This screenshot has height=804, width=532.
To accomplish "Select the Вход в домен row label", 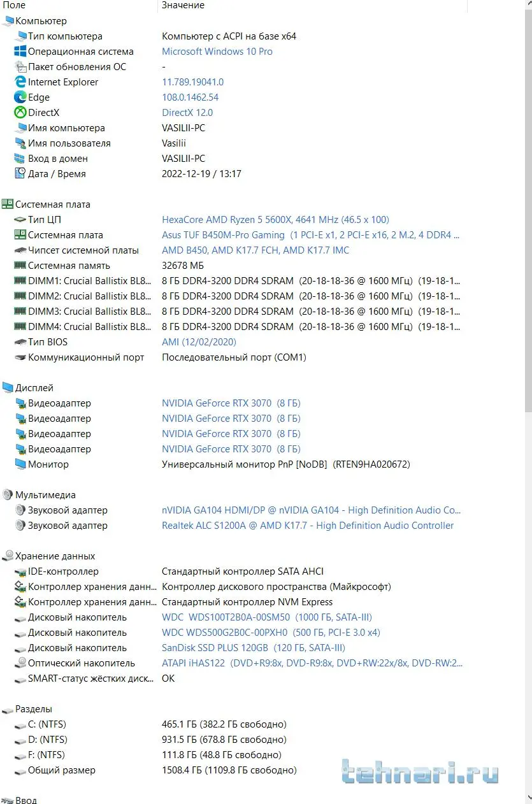I will point(58,159).
